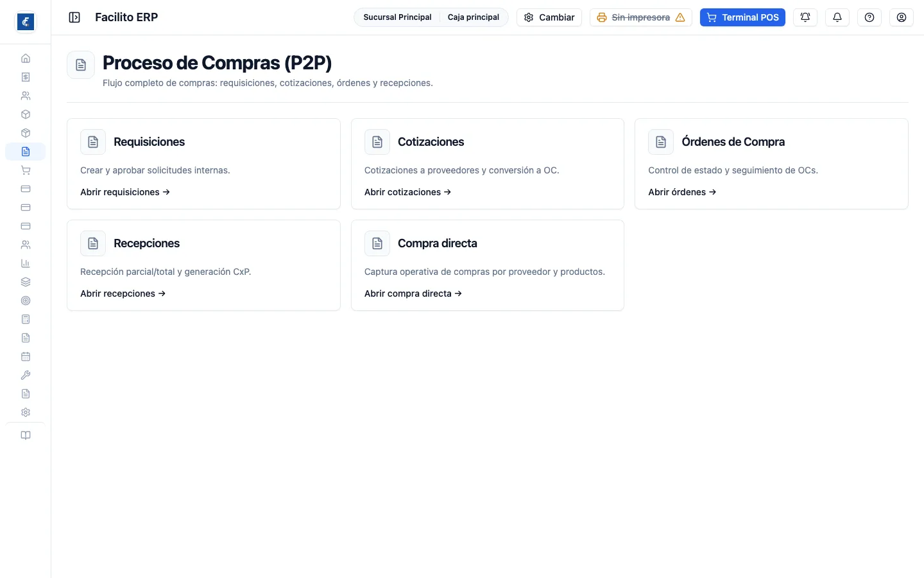Image resolution: width=924 pixels, height=578 pixels.
Task: Open the Compra directa card
Action: pyautogui.click(x=488, y=265)
